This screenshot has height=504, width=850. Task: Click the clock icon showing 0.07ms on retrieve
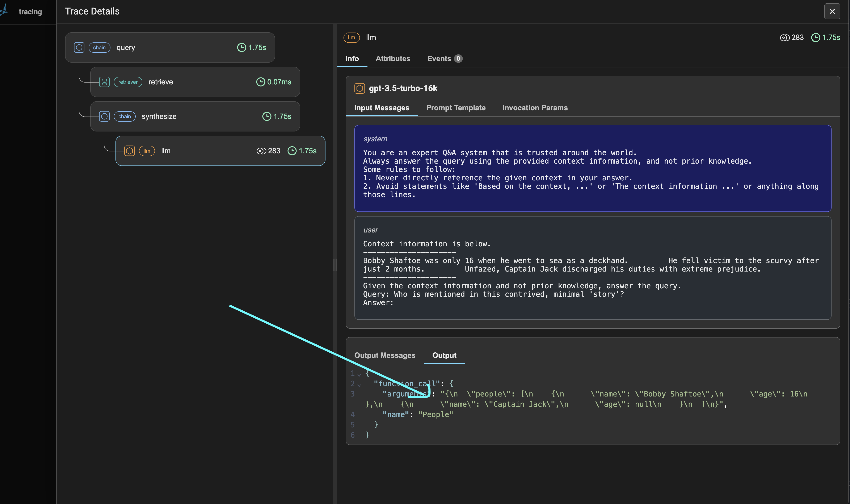click(260, 82)
